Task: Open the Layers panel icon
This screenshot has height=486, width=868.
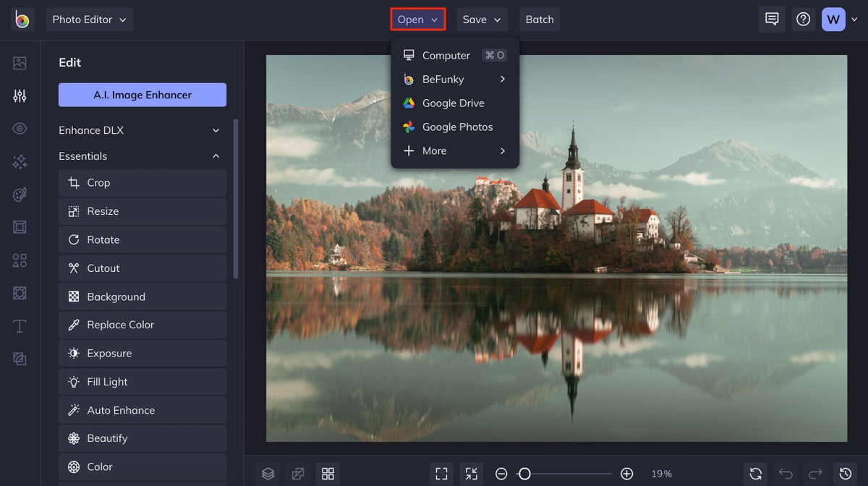Action: point(268,474)
